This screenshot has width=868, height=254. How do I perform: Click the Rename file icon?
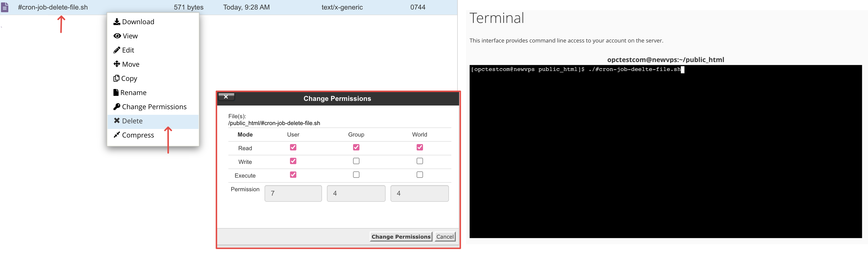coord(116,93)
